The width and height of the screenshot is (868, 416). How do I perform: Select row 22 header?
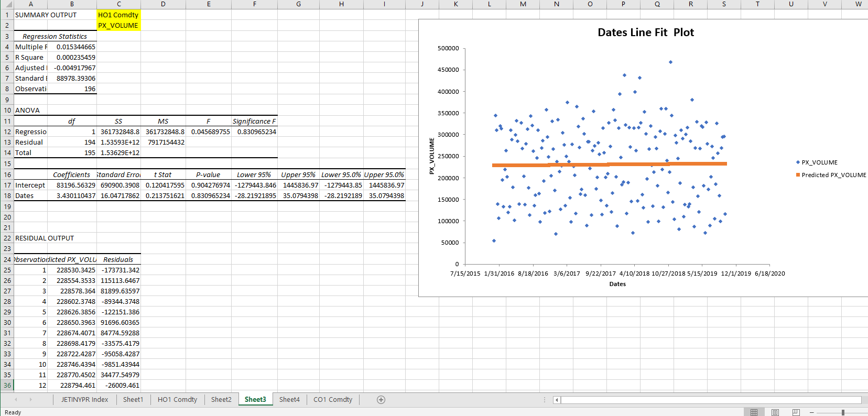(x=7, y=238)
